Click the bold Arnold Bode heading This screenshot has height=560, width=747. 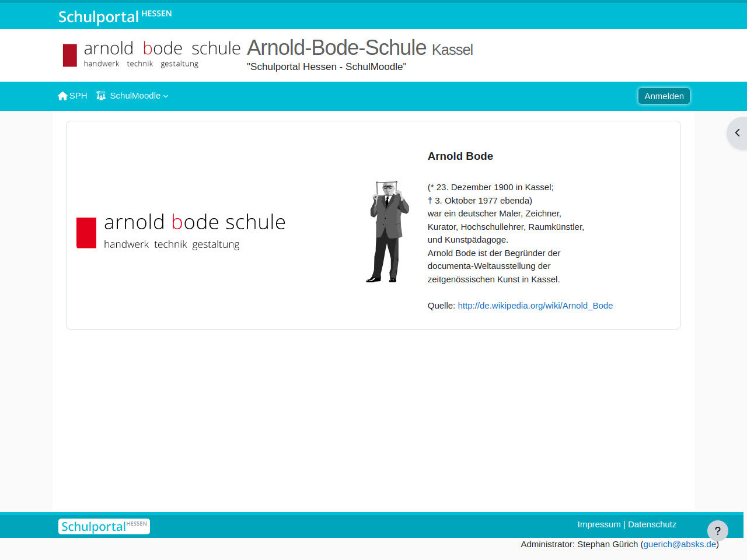point(460,156)
